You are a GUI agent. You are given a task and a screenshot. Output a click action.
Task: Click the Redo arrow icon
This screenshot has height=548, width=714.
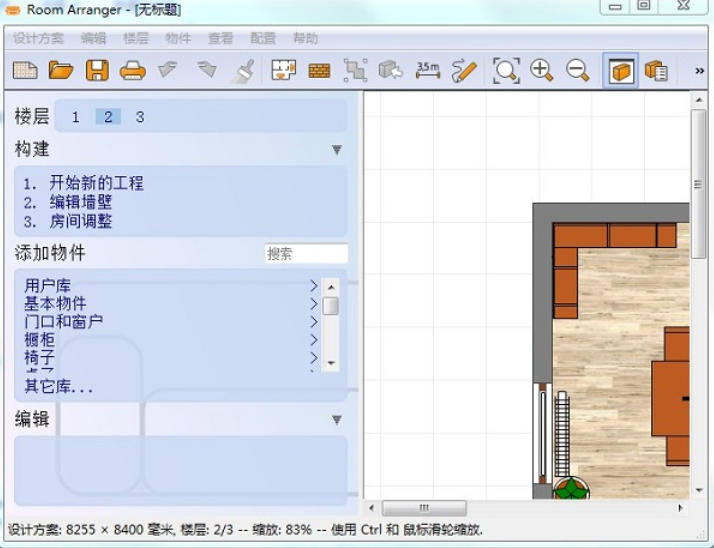point(207,70)
